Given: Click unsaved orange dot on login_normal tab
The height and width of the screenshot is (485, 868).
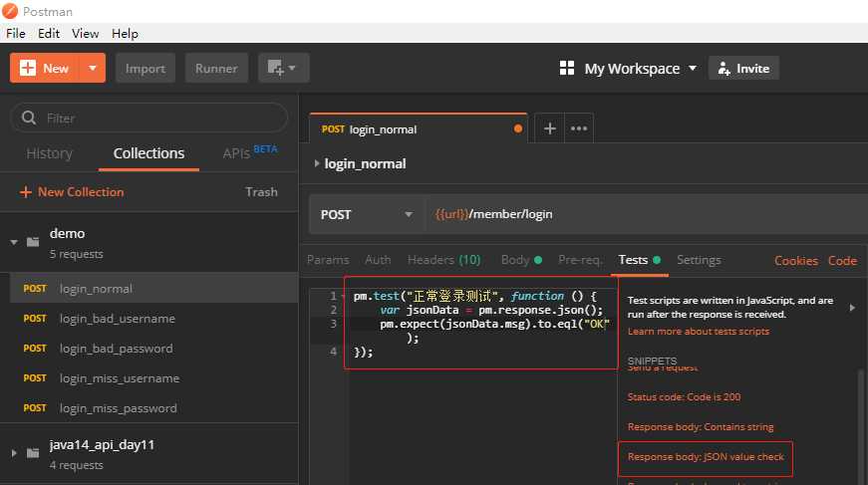Looking at the screenshot, I should tap(517, 128).
